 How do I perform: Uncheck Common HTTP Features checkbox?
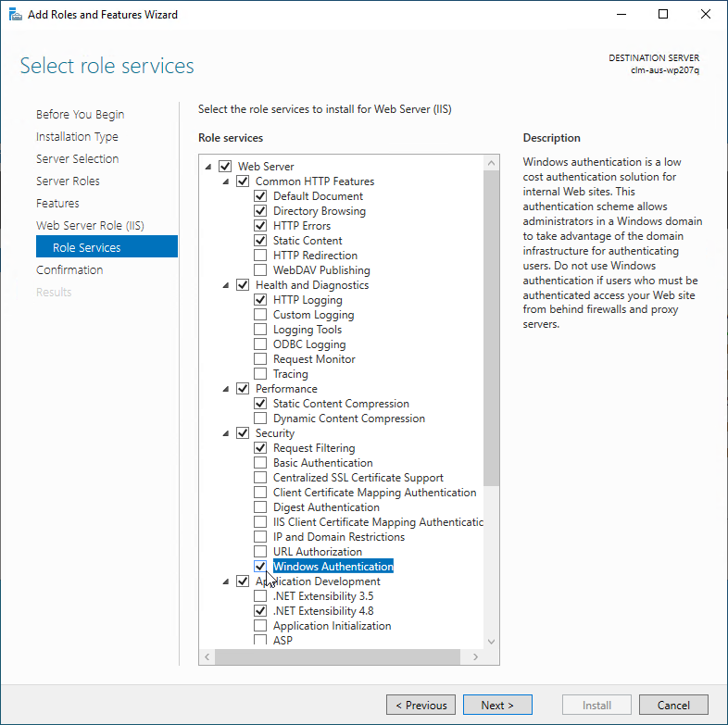click(x=243, y=181)
